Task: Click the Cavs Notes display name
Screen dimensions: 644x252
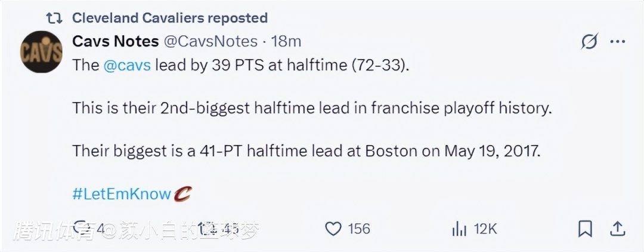Action: tap(116, 41)
